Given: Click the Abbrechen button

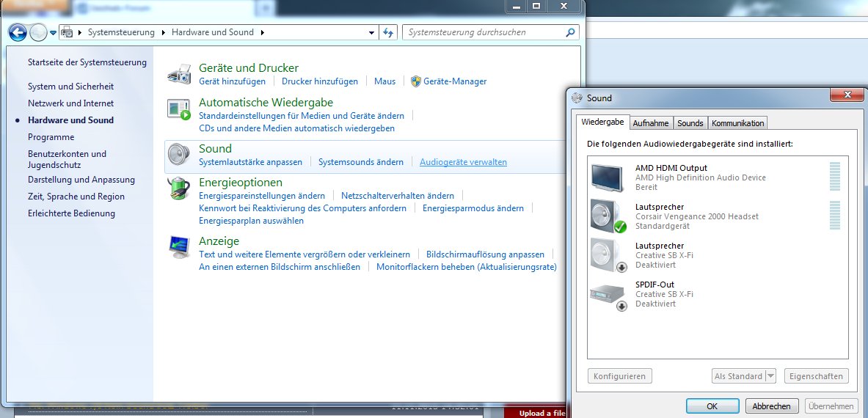Looking at the screenshot, I should 772,406.
